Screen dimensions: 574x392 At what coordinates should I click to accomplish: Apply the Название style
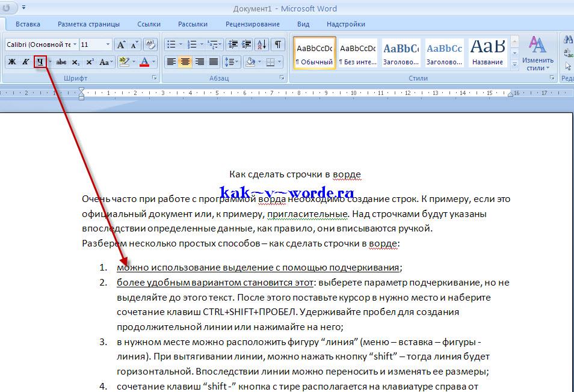coord(487,53)
